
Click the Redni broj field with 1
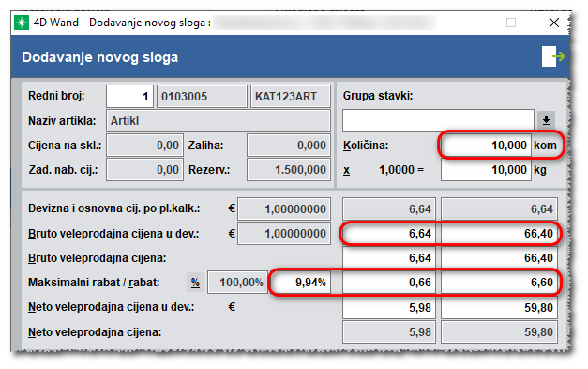129,97
